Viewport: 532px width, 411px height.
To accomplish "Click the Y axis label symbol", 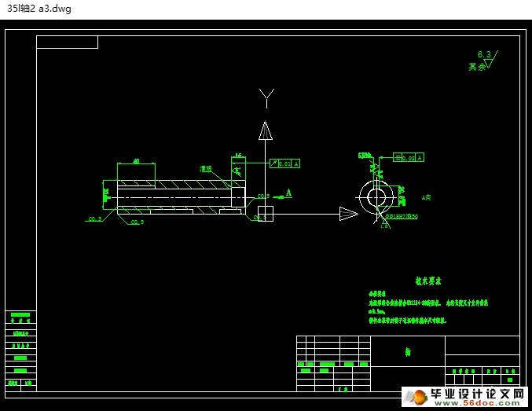I will 266,97.
